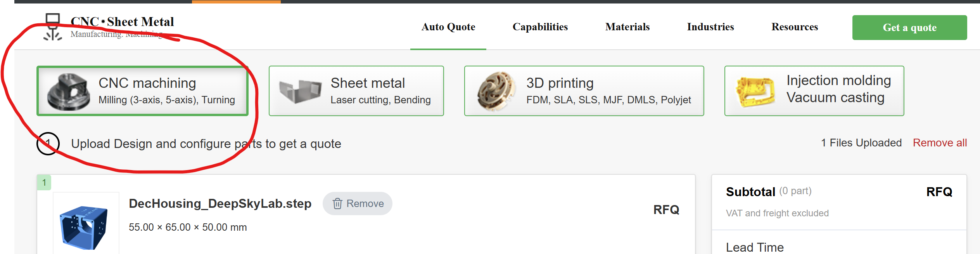This screenshot has height=254, width=980.
Task: Select the CNC machining service option
Action: (x=147, y=90)
